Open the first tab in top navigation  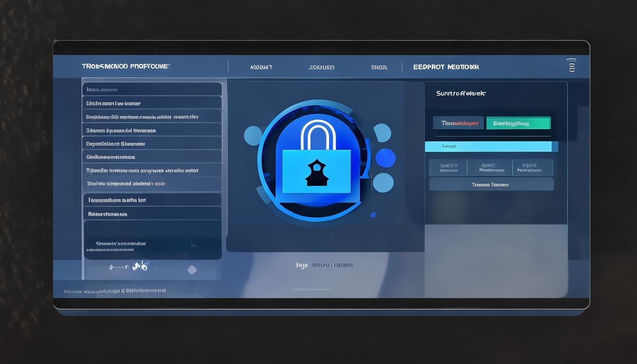[261, 67]
